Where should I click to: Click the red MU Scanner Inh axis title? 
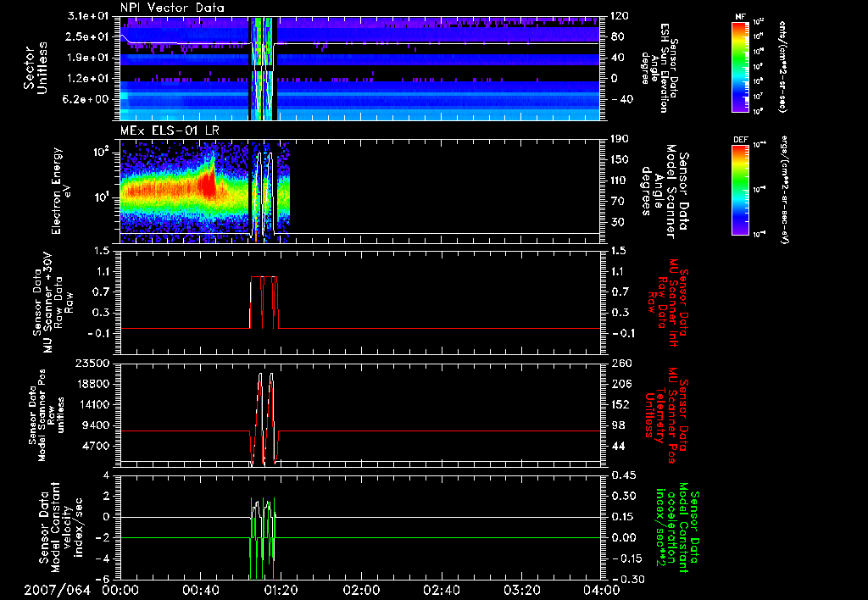click(x=667, y=303)
